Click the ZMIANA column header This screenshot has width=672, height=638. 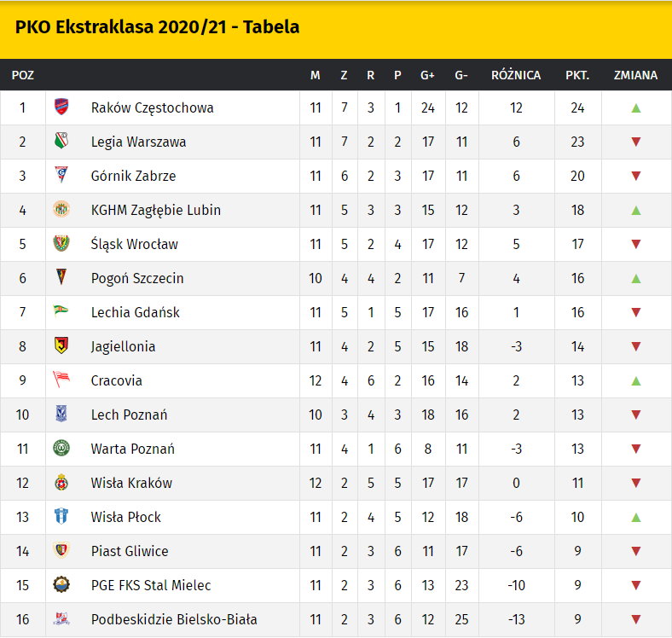(635, 75)
